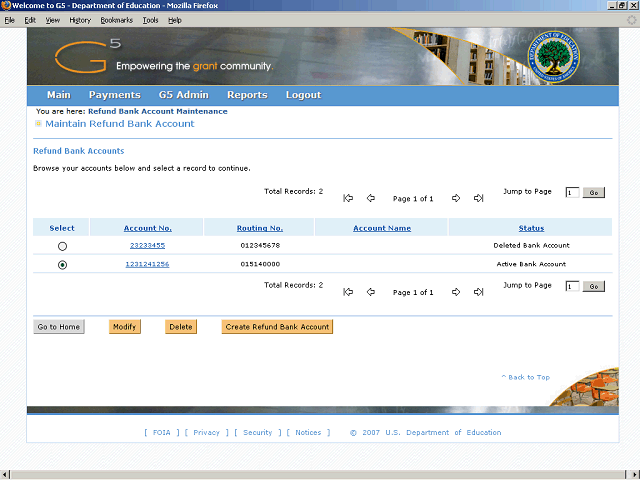Open account link 1231241256

(147, 264)
